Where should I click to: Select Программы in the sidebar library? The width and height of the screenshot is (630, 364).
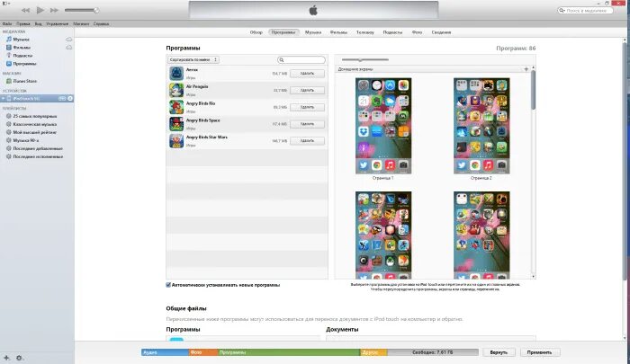pos(24,64)
